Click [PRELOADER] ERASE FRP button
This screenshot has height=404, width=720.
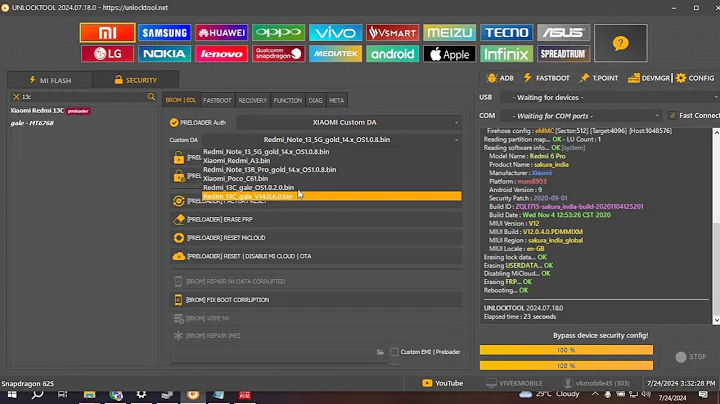(x=316, y=219)
